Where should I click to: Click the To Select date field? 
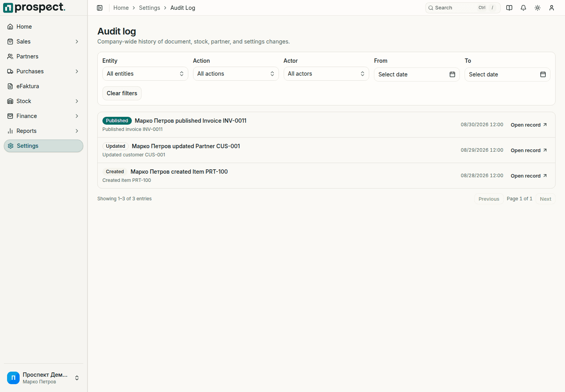tap(507, 74)
